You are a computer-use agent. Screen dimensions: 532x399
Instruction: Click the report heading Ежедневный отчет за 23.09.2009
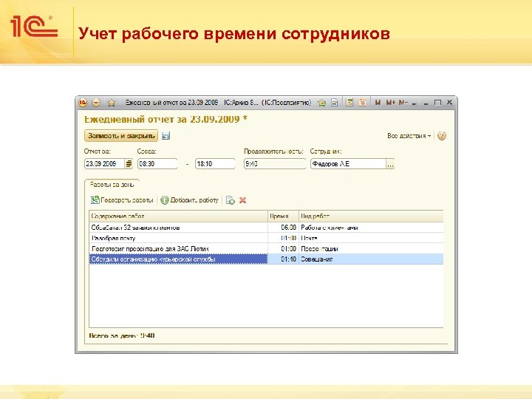pyautogui.click(x=166, y=120)
